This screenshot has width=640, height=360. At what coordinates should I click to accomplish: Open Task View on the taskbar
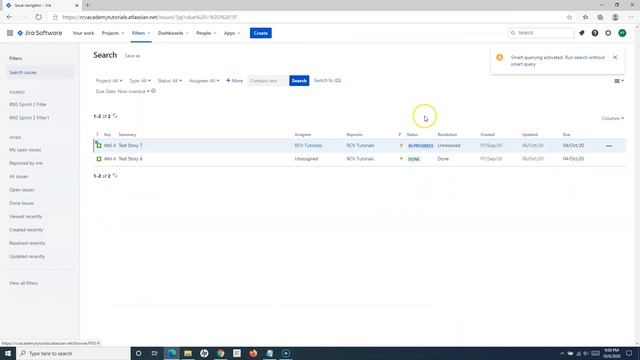coord(155,353)
